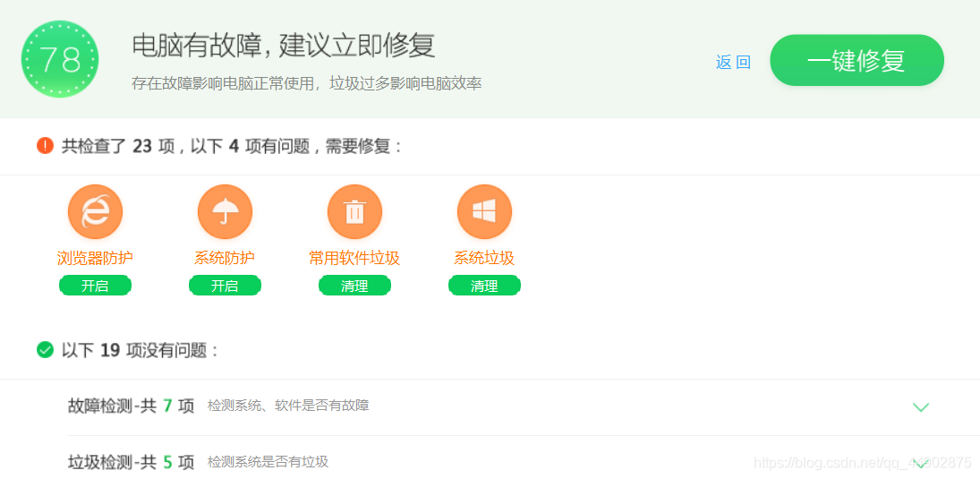The image size is (980, 479).
Task: Click the system protection umbrella icon
Action: coord(225,211)
